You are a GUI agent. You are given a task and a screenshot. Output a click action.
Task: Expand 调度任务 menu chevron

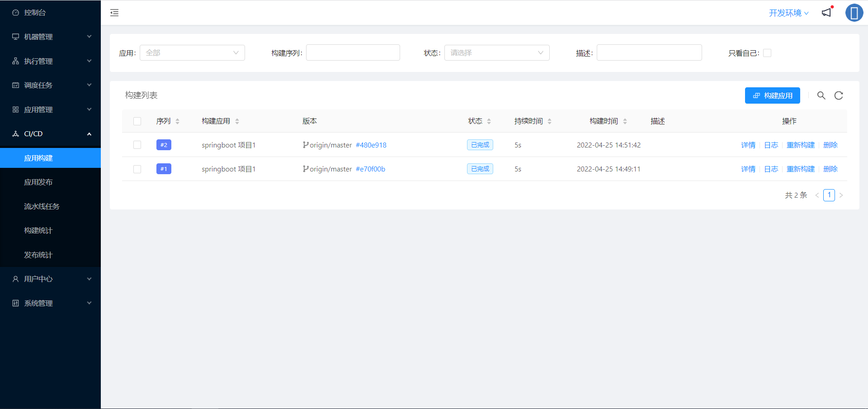click(89, 85)
